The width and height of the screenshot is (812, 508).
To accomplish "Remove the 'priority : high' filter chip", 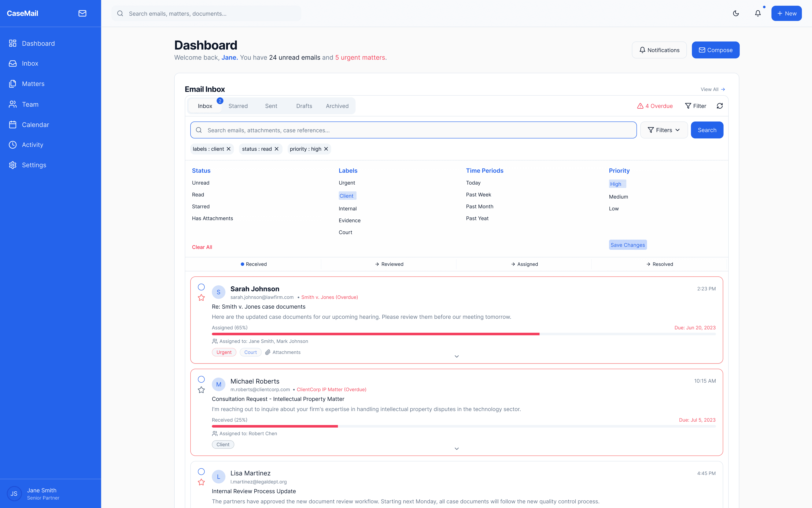I will pos(326,149).
